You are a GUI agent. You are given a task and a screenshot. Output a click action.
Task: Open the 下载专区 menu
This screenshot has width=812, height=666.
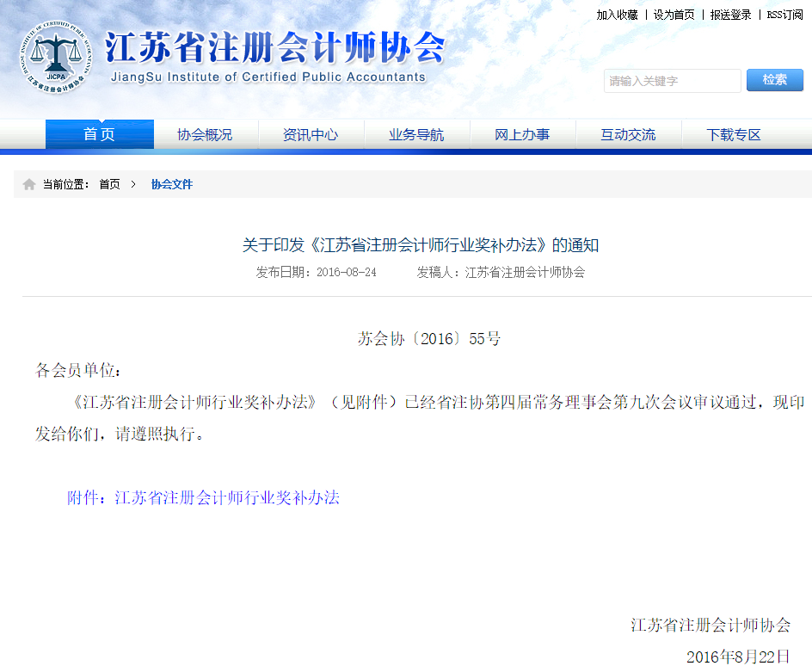[x=732, y=134]
